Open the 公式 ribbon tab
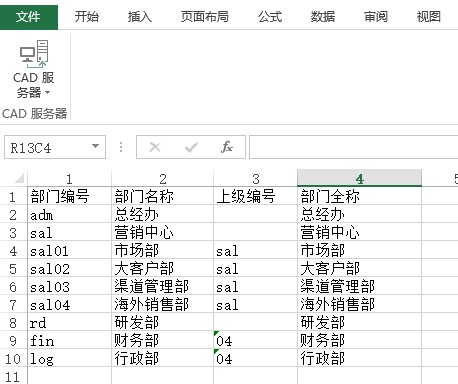458x384 pixels. [x=270, y=16]
